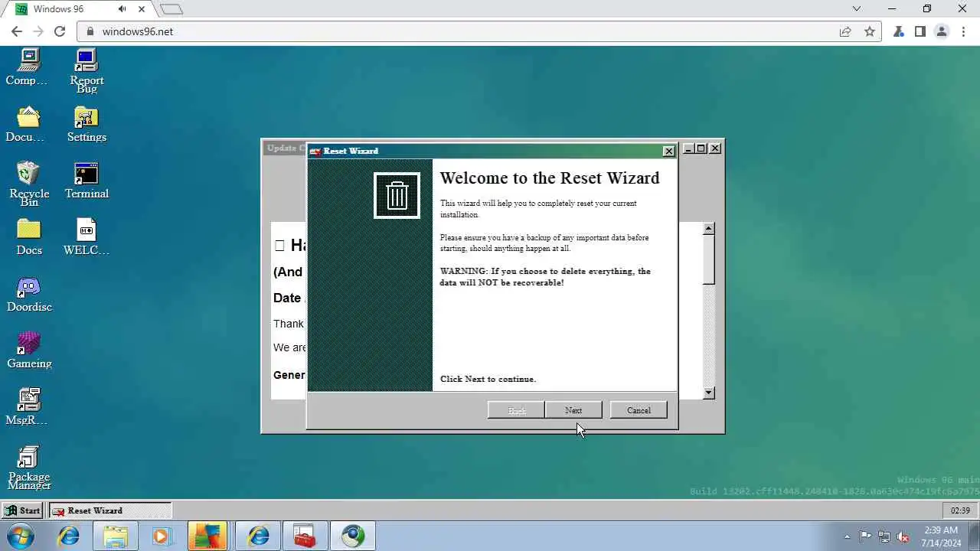Viewport: 980px width, 551px height.
Task: Maximize the background Update window
Action: pyautogui.click(x=701, y=148)
